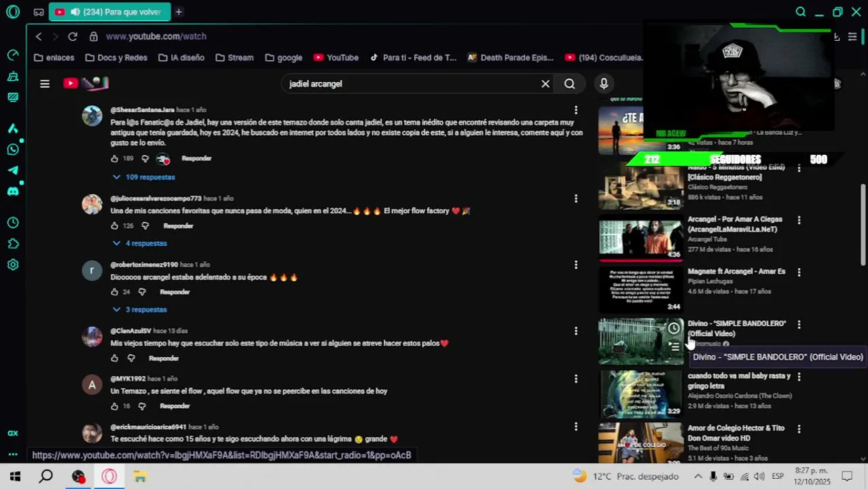Open the enlaces bookmarks folder

(54, 58)
